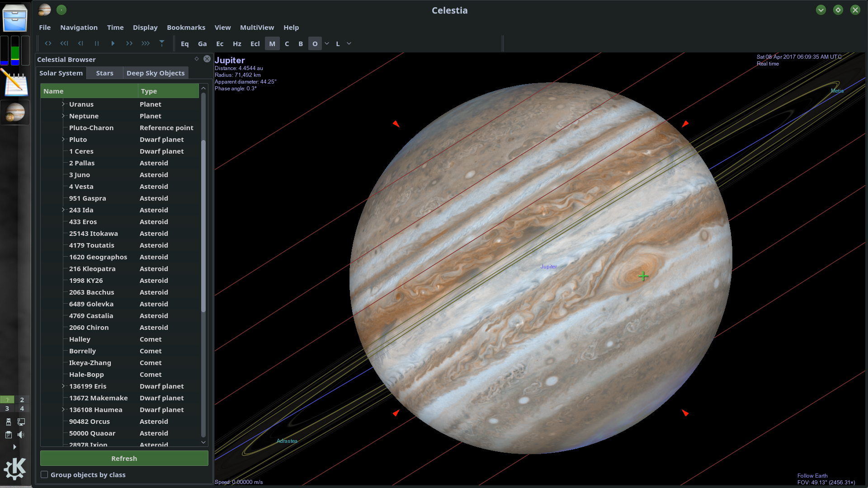
Task: Click the browser list scroll-up arrow
Action: point(203,88)
